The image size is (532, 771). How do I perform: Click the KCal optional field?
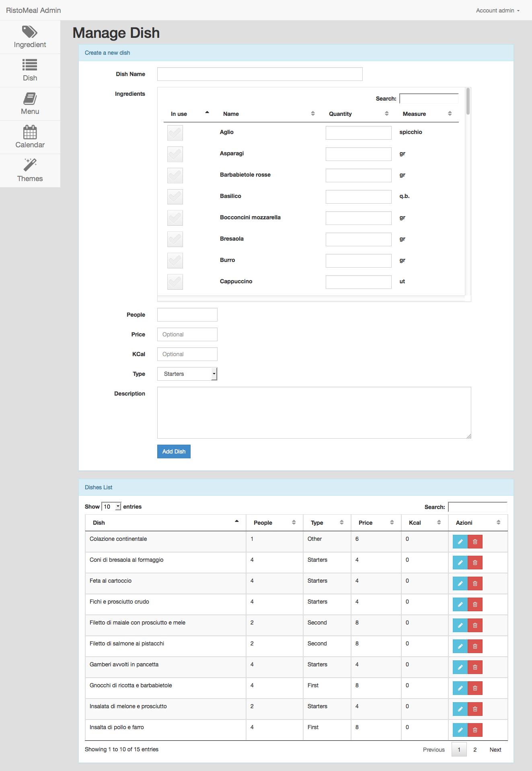point(187,354)
